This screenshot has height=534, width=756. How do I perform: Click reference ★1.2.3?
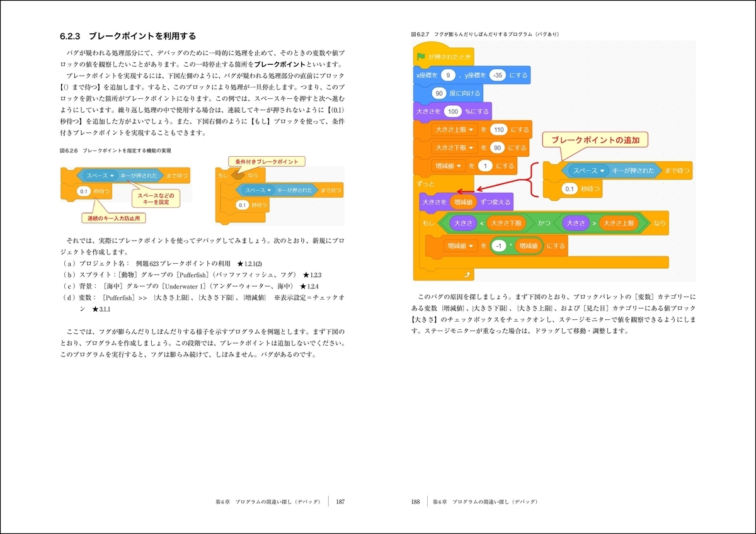(x=312, y=275)
